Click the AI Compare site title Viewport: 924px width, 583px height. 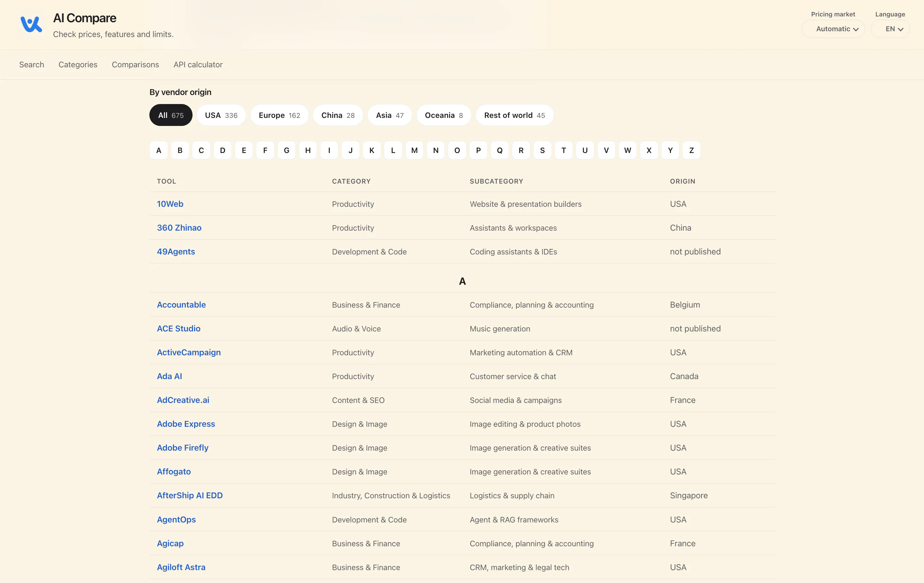[x=84, y=18]
